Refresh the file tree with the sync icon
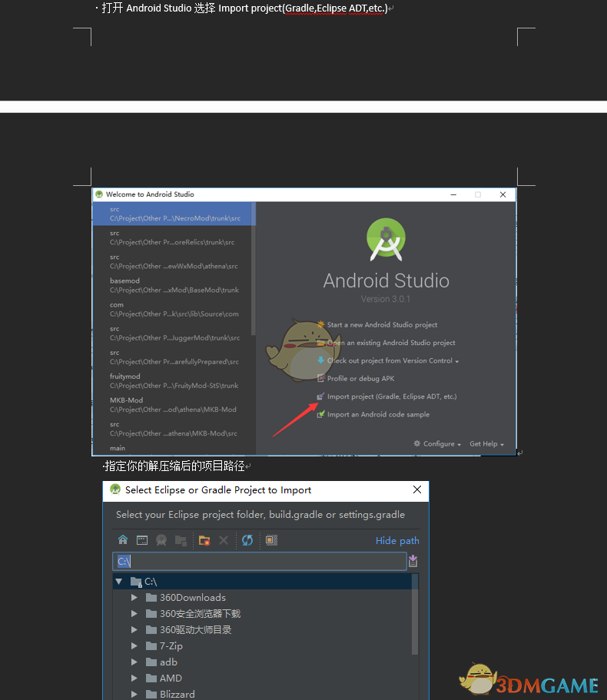 [247, 540]
